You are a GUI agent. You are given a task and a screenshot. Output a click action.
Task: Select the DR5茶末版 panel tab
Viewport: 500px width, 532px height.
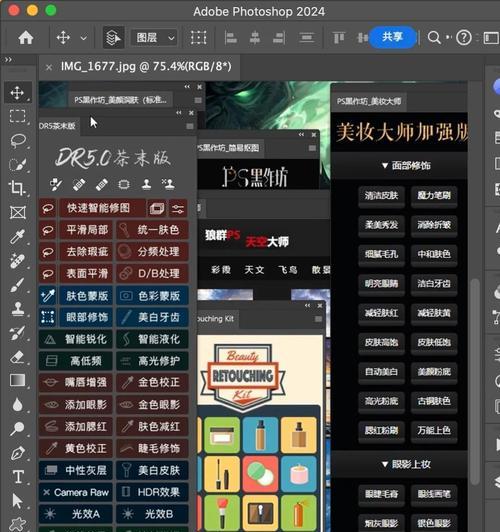[x=58, y=126]
